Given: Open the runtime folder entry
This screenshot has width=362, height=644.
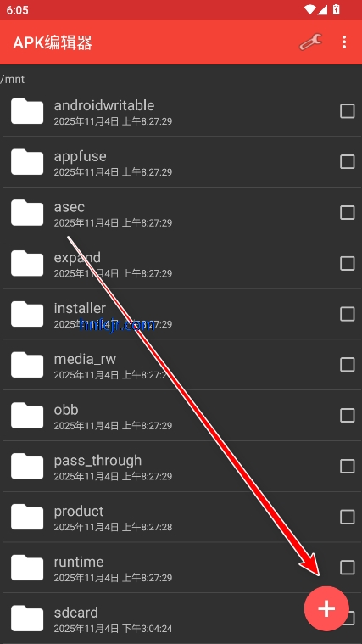Looking at the screenshot, I should pos(181,568).
